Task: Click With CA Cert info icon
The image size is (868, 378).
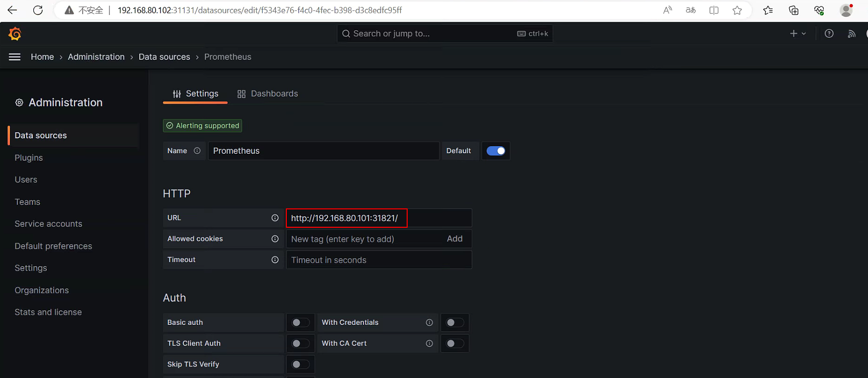Action: [430, 343]
